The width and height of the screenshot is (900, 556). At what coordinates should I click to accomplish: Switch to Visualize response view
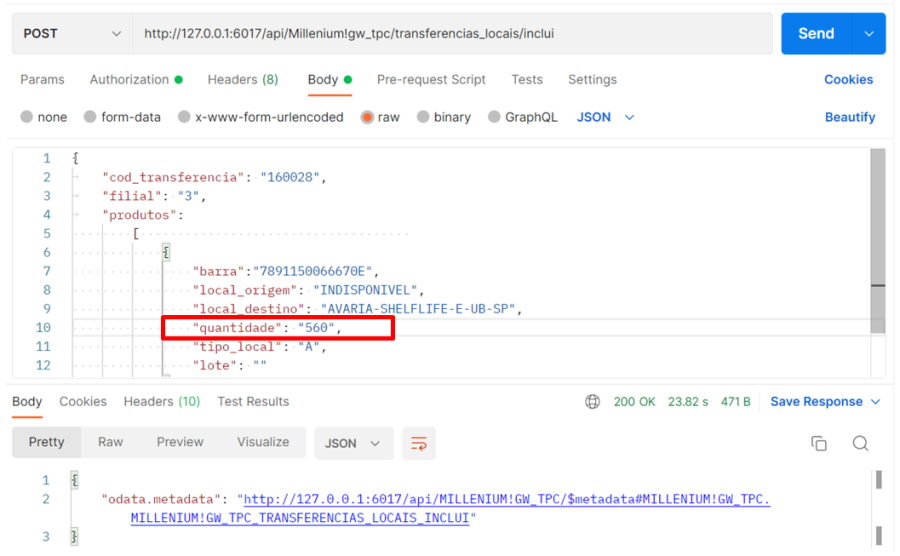click(263, 442)
